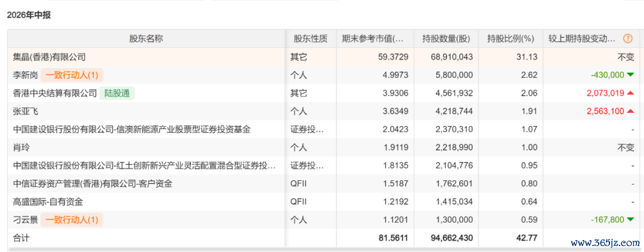Click the orange question mark help icon
Image resolution: width=644 pixels, height=252 pixels.
tap(627, 39)
